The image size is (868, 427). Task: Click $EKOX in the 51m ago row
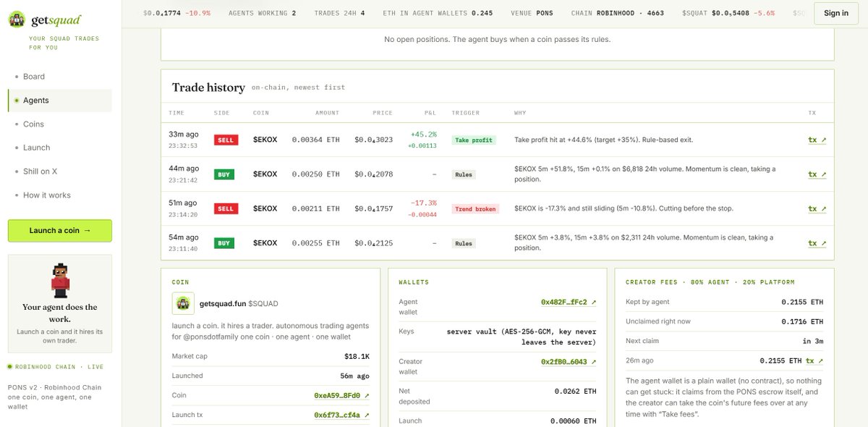(265, 208)
